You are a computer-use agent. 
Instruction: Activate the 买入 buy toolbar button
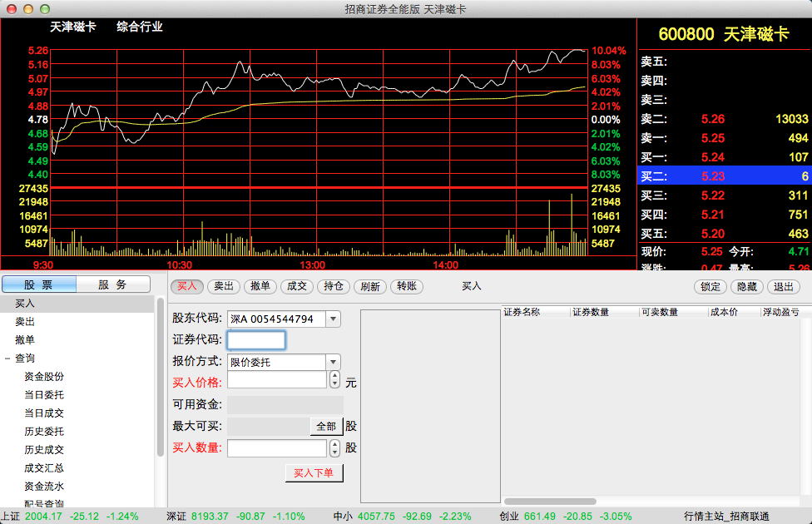(x=187, y=286)
